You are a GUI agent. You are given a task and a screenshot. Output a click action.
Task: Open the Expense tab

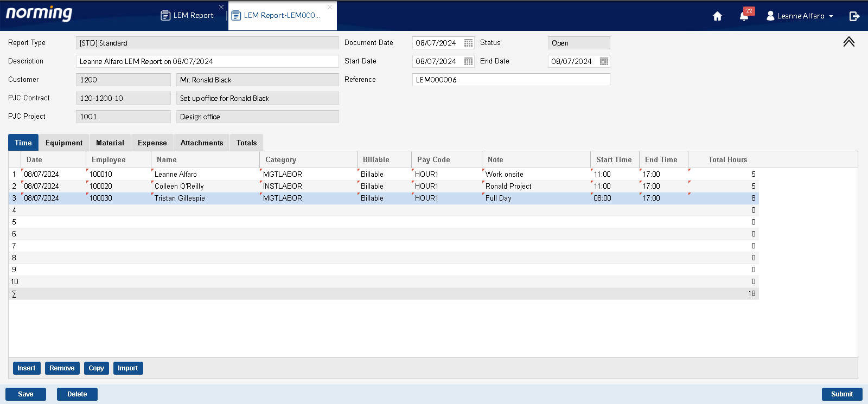coord(152,143)
